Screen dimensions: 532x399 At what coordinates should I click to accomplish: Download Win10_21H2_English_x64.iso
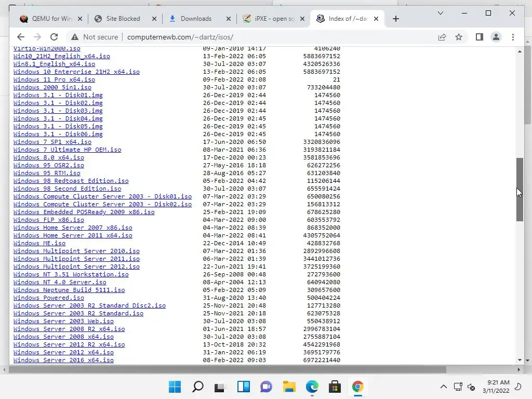tap(62, 56)
